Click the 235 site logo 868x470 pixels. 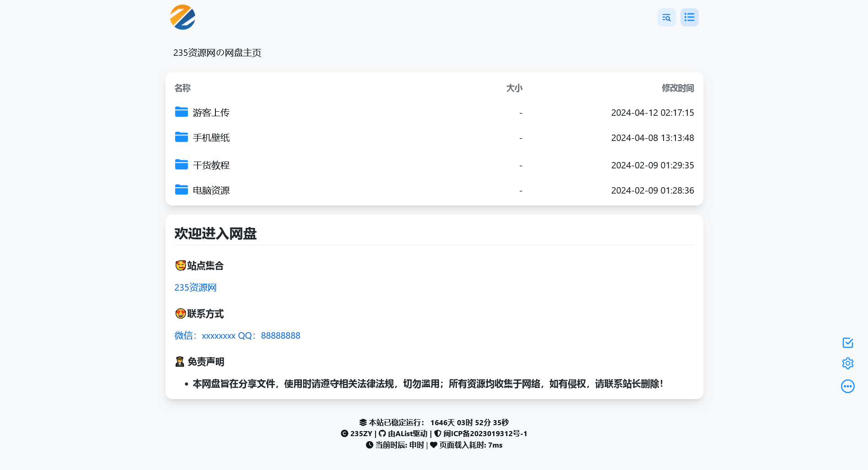(x=183, y=17)
